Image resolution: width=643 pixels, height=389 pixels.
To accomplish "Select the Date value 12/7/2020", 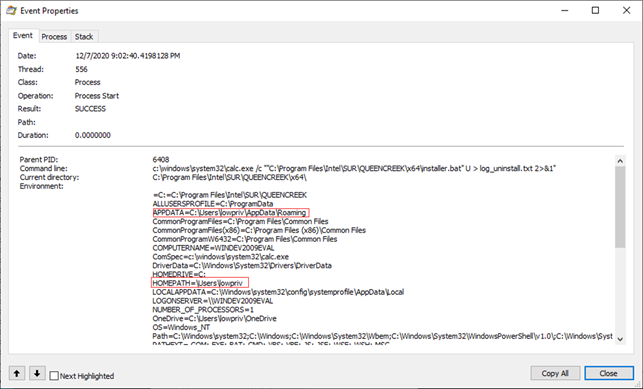I will (128, 56).
